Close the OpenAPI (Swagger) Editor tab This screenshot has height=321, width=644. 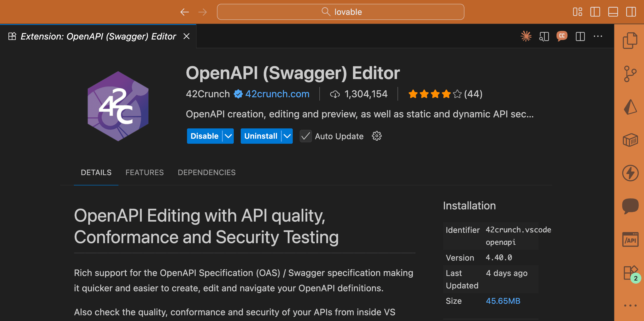point(186,36)
